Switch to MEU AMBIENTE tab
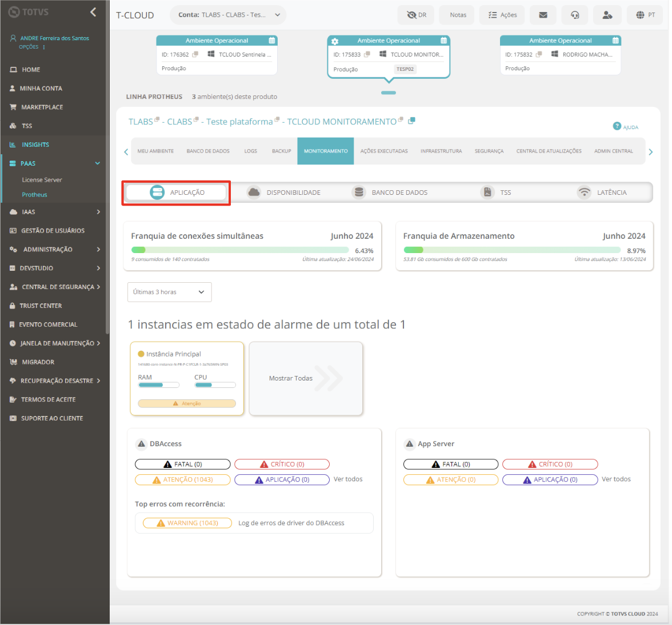The image size is (672, 625). [x=156, y=151]
